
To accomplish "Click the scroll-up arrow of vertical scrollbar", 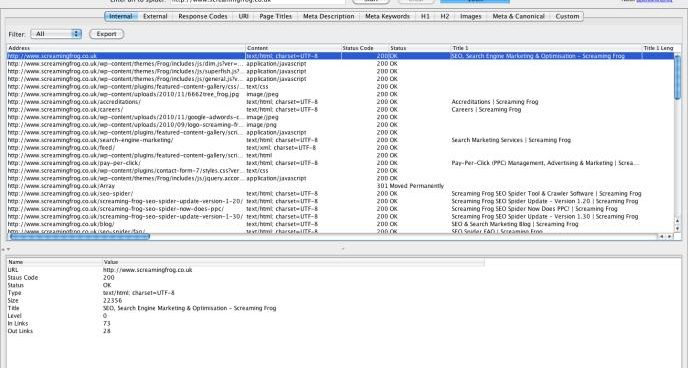I will (678, 221).
